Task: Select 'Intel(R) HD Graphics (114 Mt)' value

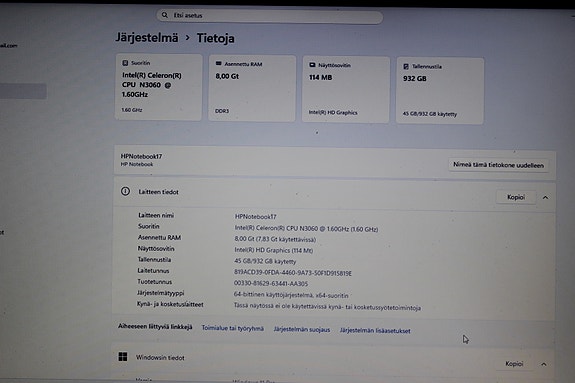Action: 274,250
